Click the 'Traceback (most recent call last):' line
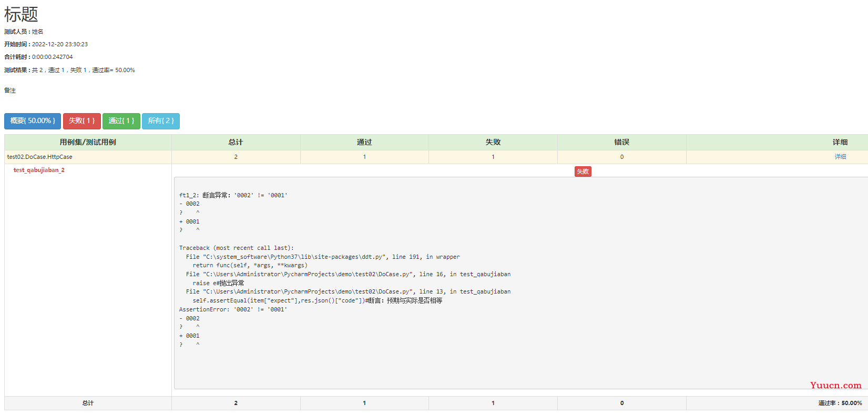This screenshot has height=414, width=868. [x=237, y=248]
